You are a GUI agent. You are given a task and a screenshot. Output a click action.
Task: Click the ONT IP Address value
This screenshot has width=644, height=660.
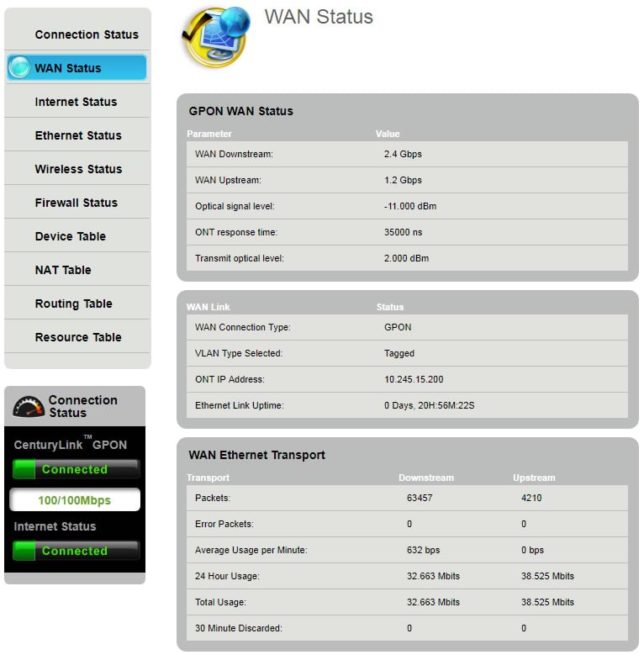413,380
